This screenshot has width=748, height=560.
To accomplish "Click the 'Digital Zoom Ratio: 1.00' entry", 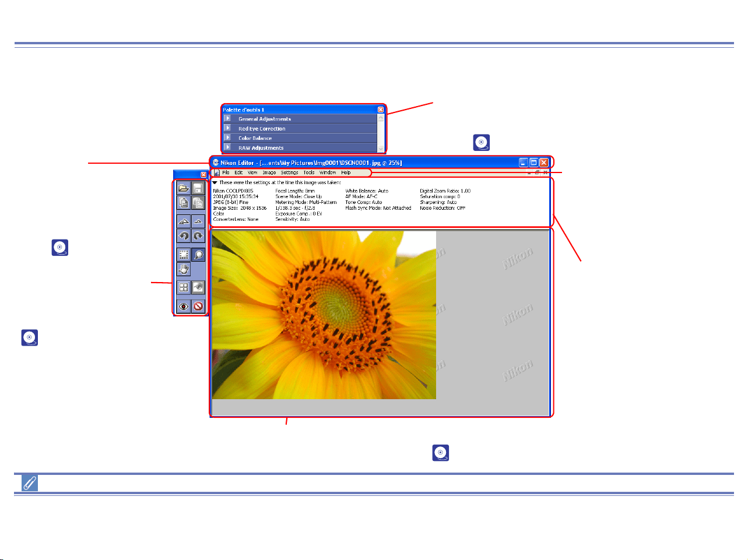I will (445, 191).
